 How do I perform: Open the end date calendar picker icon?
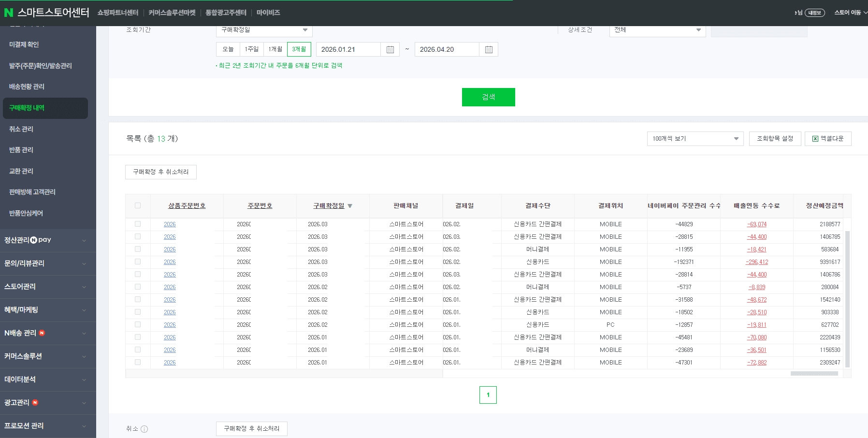click(489, 49)
